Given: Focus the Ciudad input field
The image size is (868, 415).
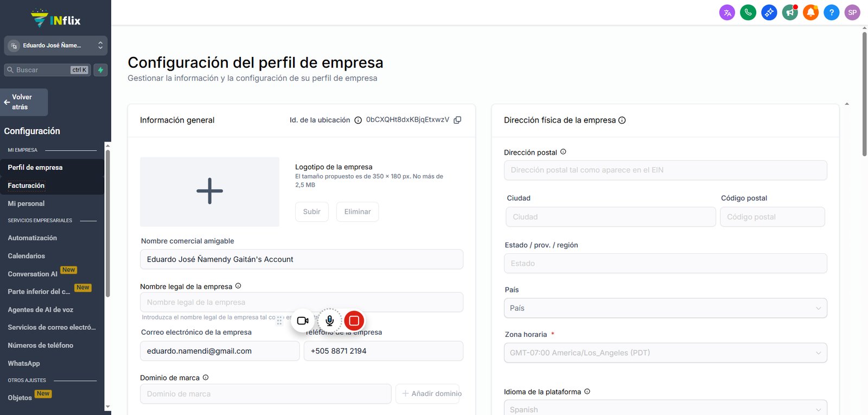Looking at the screenshot, I should coord(611,216).
